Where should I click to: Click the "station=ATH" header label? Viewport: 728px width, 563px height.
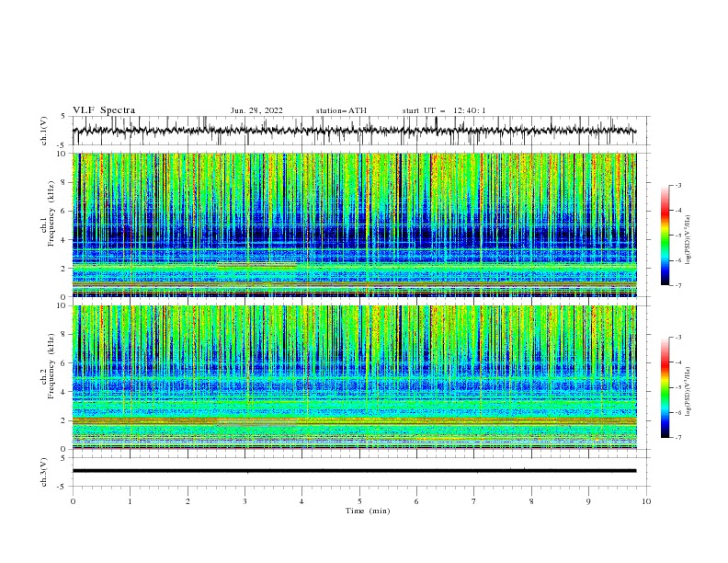(341, 110)
